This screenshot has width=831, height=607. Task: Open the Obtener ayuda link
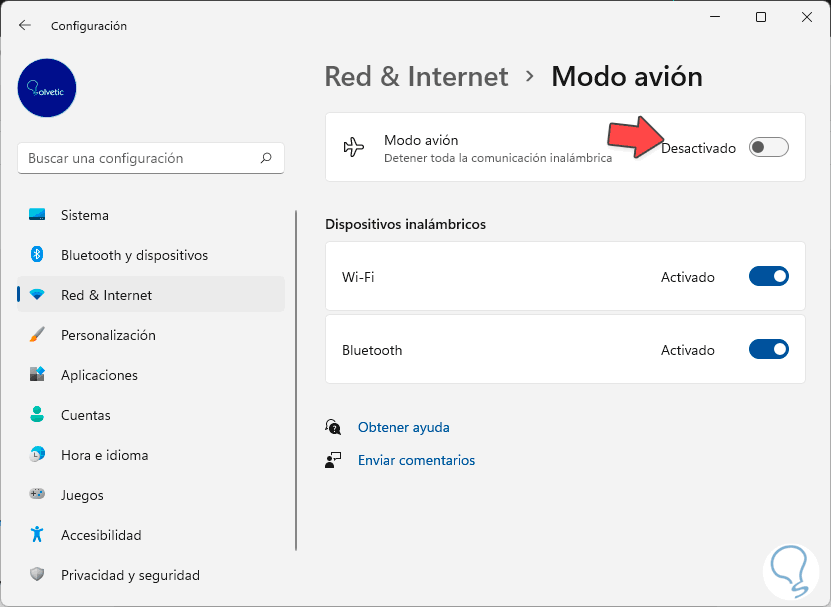click(404, 427)
